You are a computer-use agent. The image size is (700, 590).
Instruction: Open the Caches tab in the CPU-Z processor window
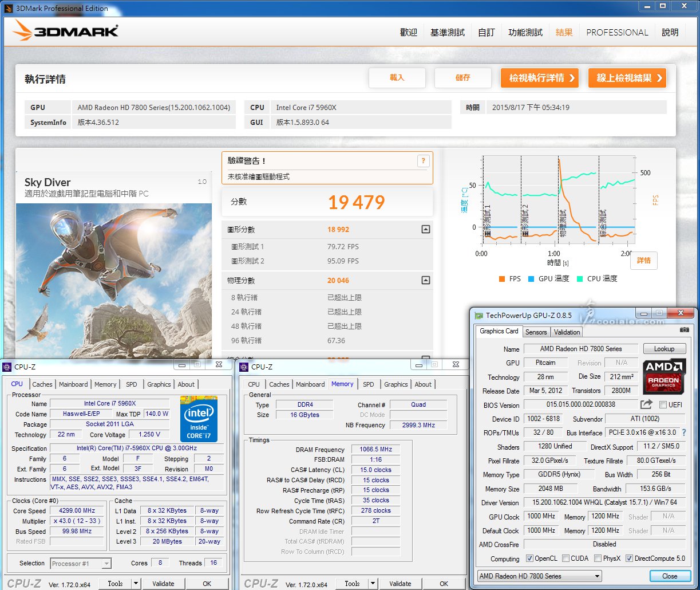42,384
